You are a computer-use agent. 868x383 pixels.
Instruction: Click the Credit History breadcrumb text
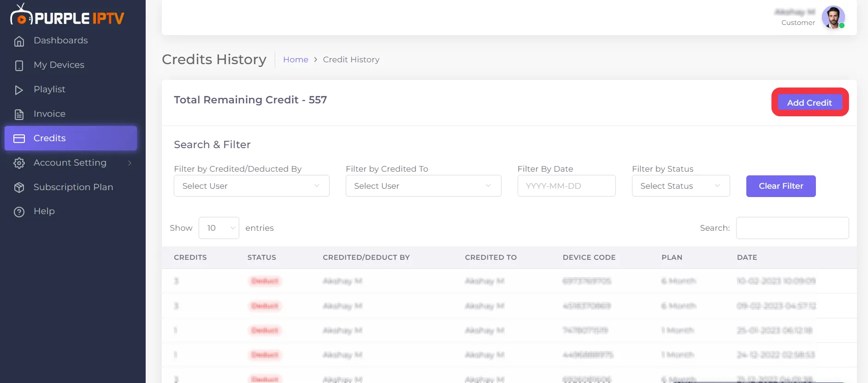351,60
